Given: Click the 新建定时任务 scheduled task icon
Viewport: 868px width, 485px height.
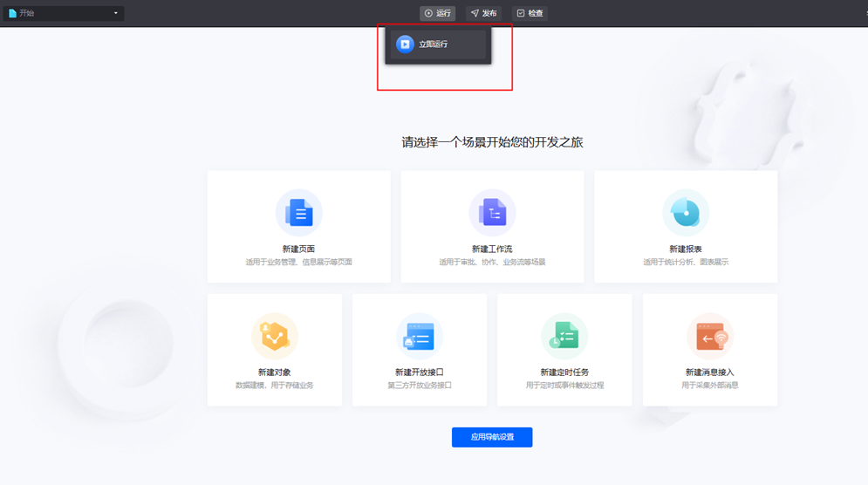Looking at the screenshot, I should [564, 336].
